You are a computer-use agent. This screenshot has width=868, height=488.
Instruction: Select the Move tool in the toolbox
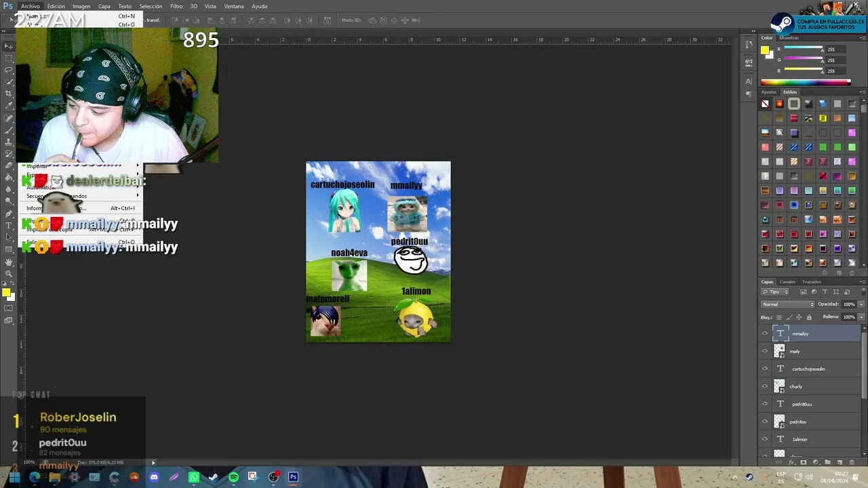pos(9,46)
